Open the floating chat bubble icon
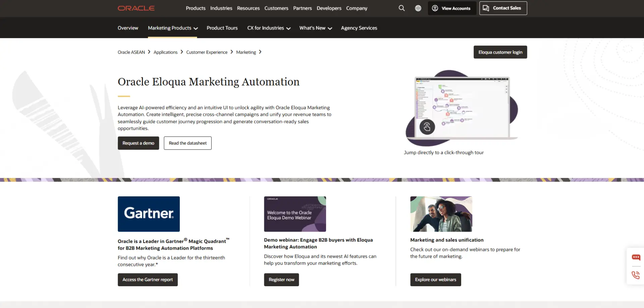644x308 pixels. tap(636, 257)
